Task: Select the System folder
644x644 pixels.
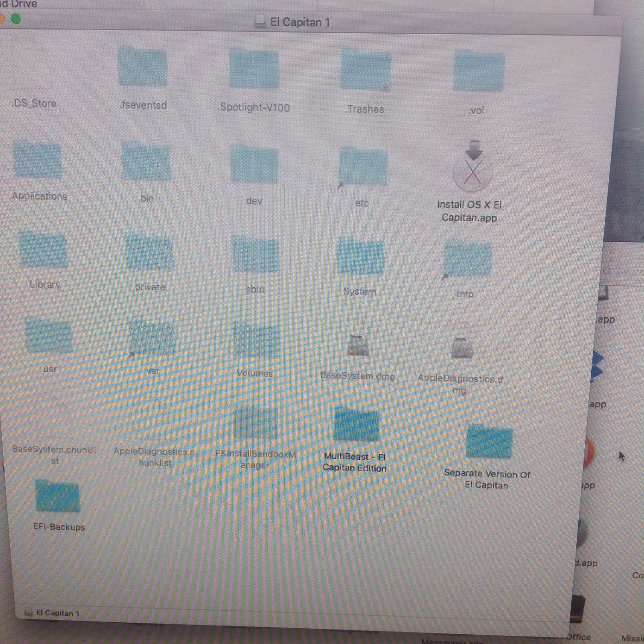Action: (362, 257)
